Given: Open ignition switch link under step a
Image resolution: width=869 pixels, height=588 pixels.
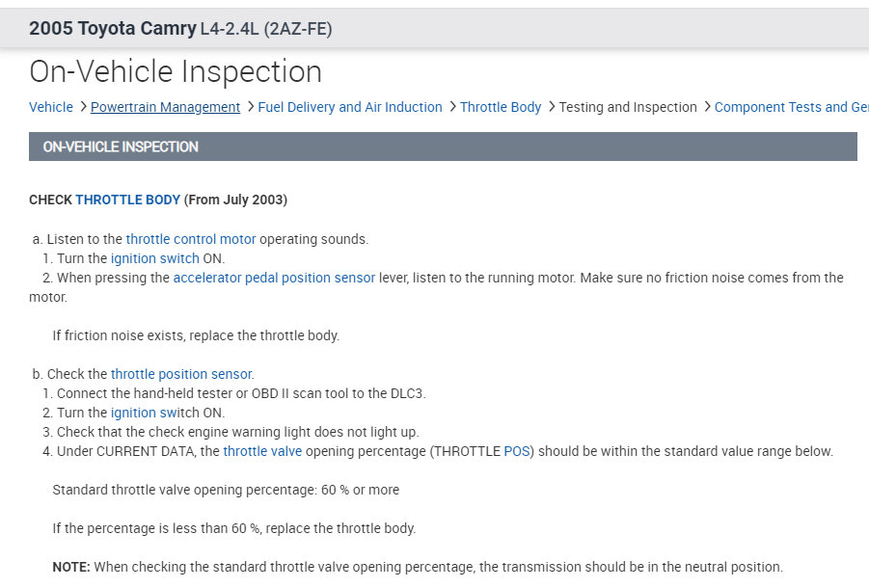Looking at the screenshot, I should (154, 258).
